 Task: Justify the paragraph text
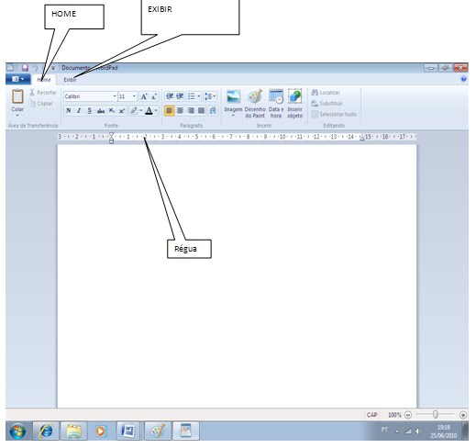201,110
